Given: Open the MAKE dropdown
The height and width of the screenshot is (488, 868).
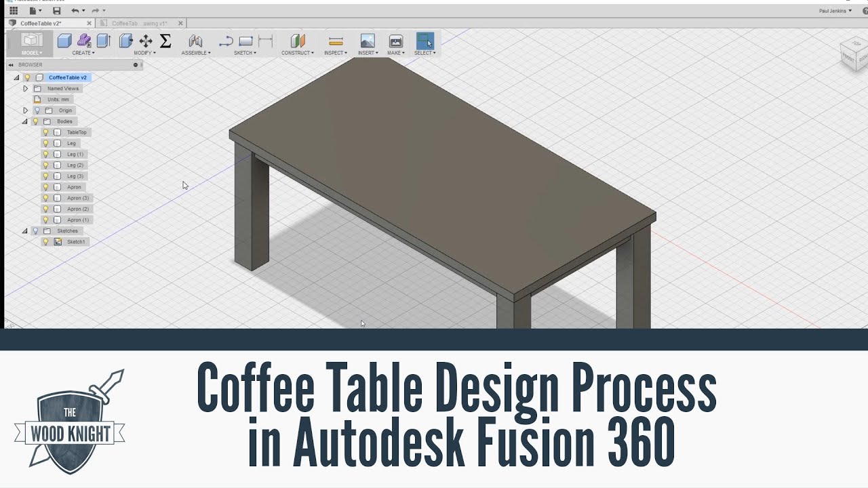Looking at the screenshot, I should [x=396, y=53].
